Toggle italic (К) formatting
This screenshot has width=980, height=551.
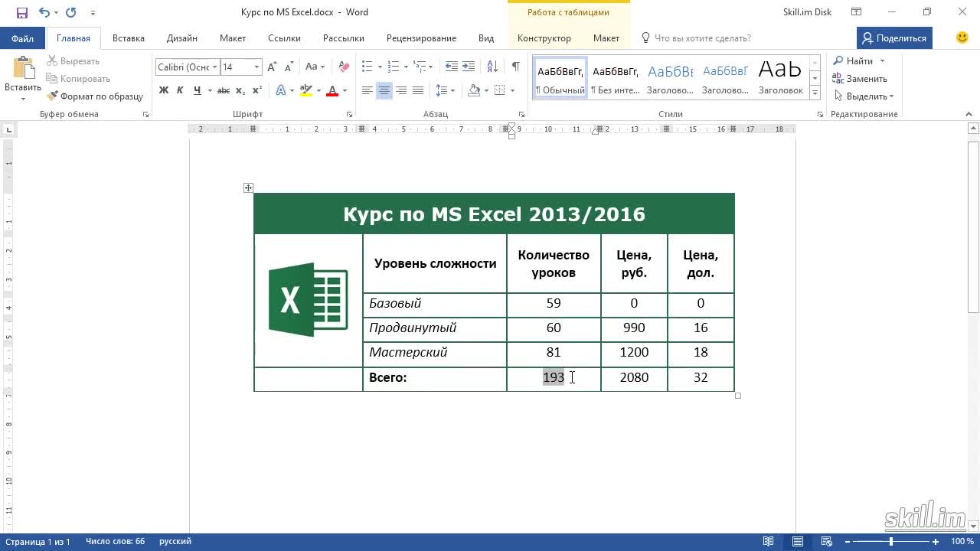click(180, 90)
